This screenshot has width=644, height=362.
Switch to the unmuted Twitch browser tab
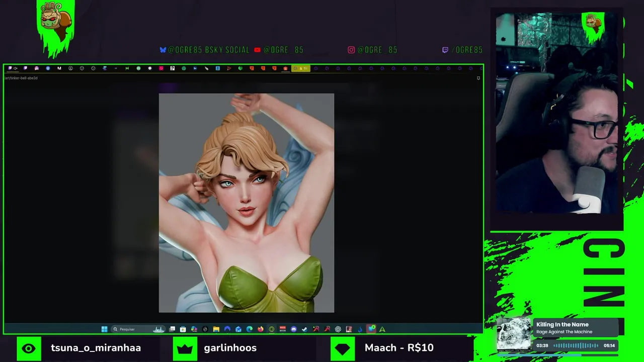click(25, 68)
